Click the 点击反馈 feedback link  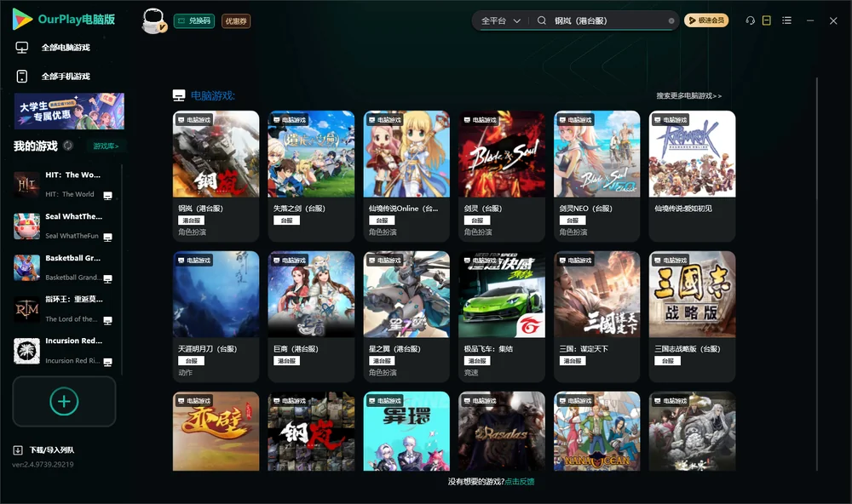[x=520, y=482]
